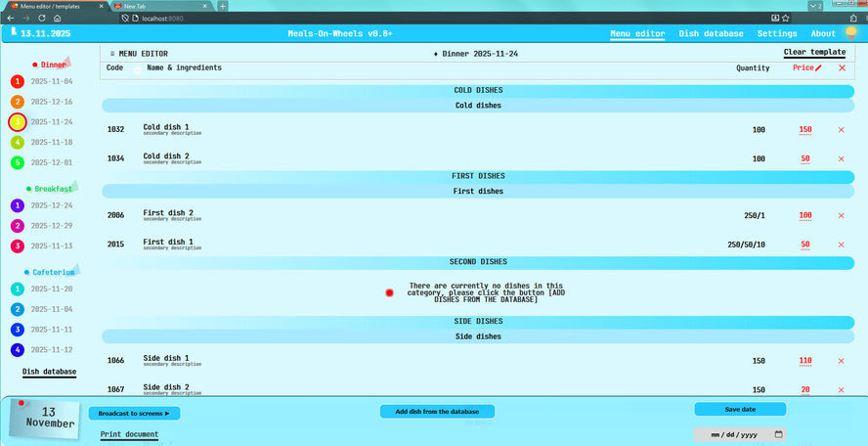Viewport: 868px width, 446px height.
Task: Delete Cold dish 1 using its red X
Action: pos(841,130)
